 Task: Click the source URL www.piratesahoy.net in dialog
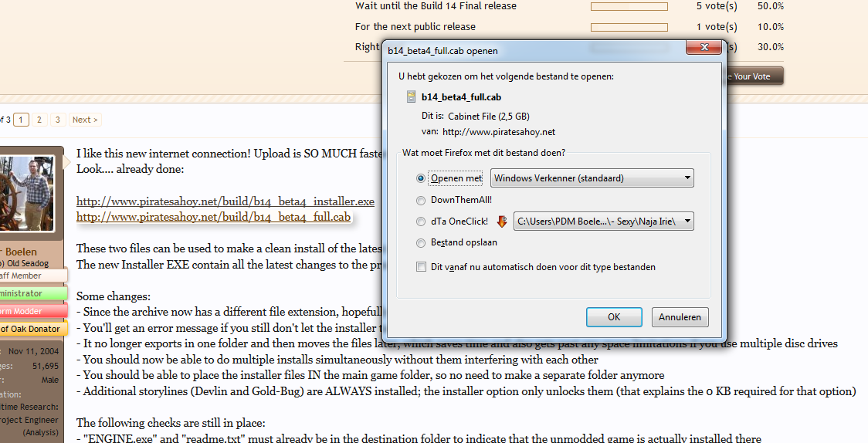click(x=499, y=132)
